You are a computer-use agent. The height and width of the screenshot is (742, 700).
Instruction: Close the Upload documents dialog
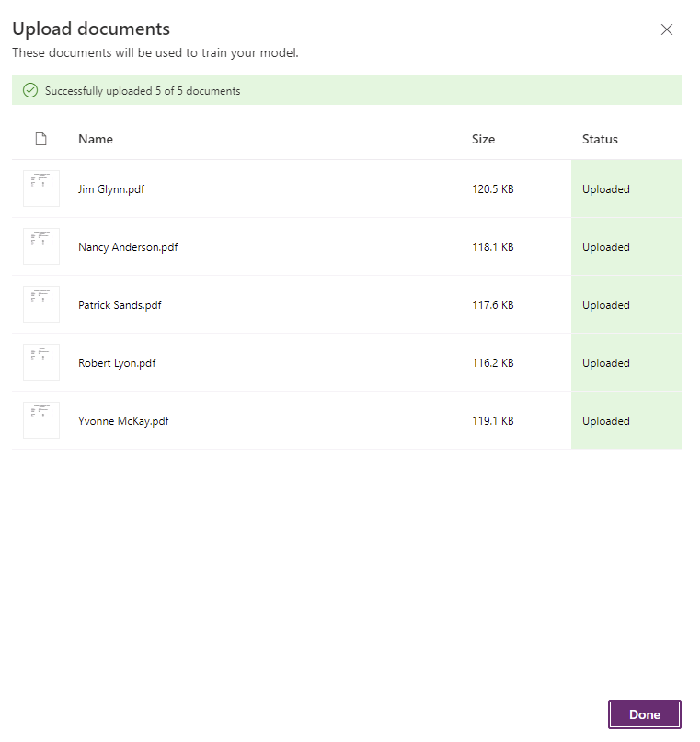(667, 29)
